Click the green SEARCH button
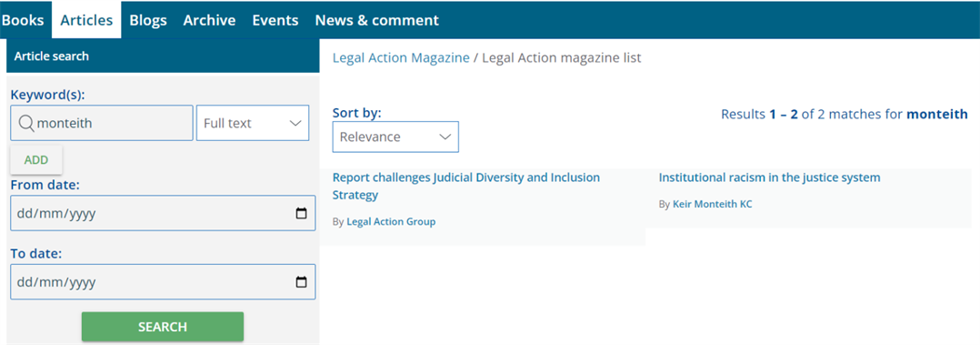Screen dimensions: 980x345 [163, 327]
